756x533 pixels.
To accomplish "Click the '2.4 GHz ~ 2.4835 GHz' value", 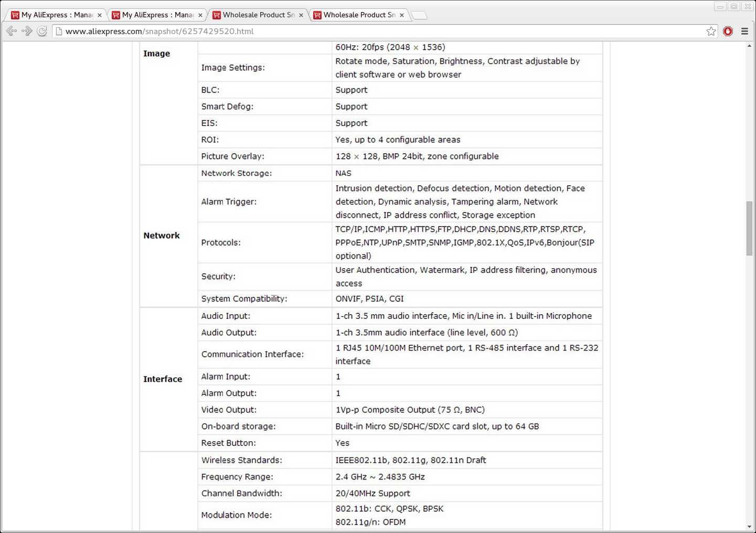I will pyautogui.click(x=380, y=477).
